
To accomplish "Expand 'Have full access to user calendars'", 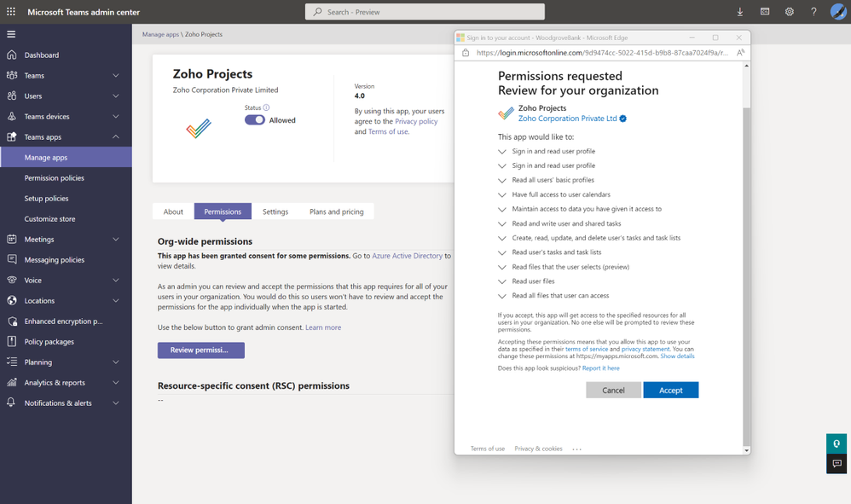I will coord(502,194).
